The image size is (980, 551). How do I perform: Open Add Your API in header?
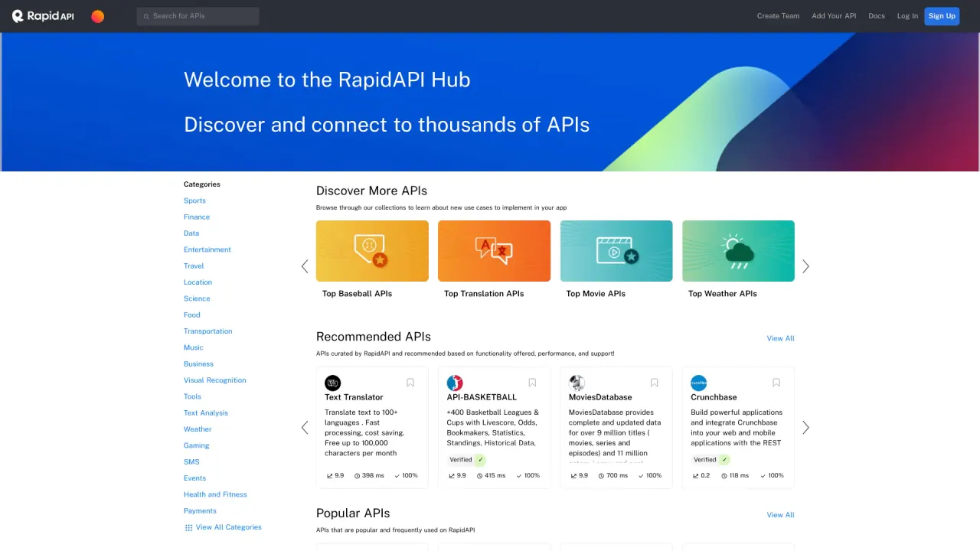click(x=834, y=16)
